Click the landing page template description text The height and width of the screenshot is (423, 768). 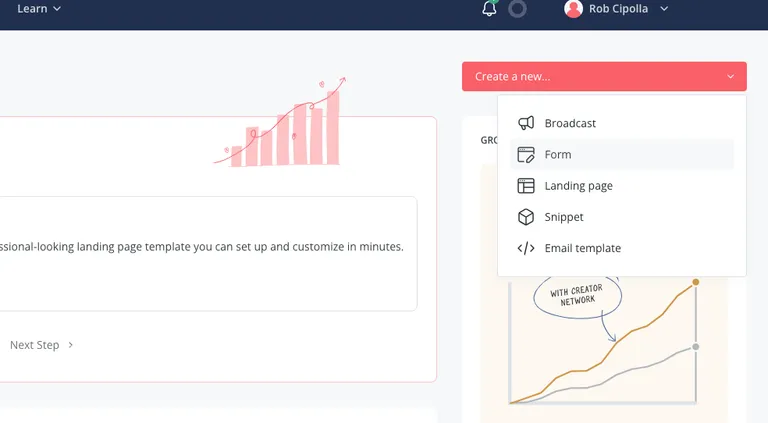pos(202,247)
